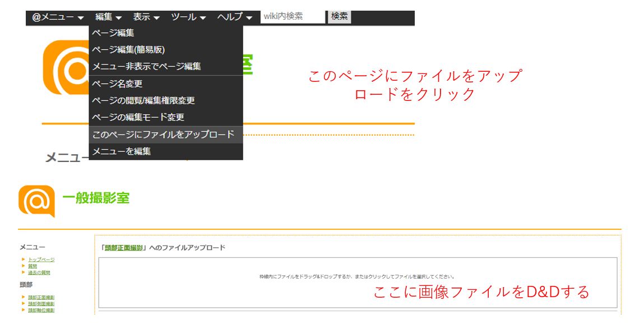Open the @メニュー dropdown

[x=58, y=17]
